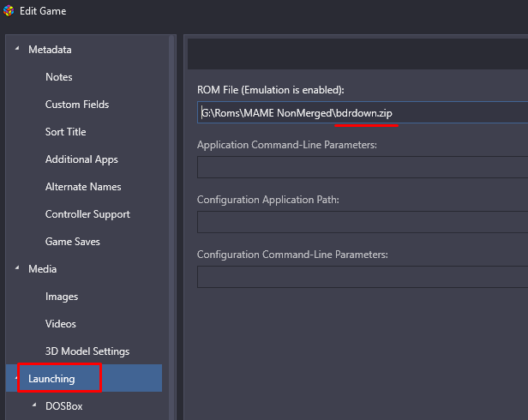Click the Configuration Application Path field
528x420 pixels.
tap(363, 222)
